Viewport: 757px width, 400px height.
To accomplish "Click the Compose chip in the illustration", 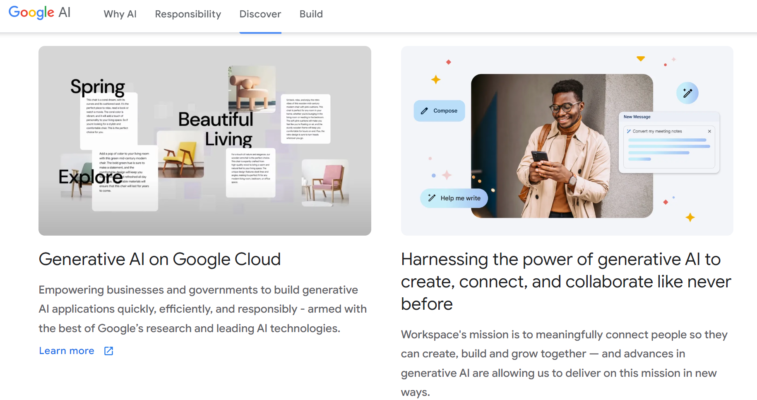I will 439,110.
